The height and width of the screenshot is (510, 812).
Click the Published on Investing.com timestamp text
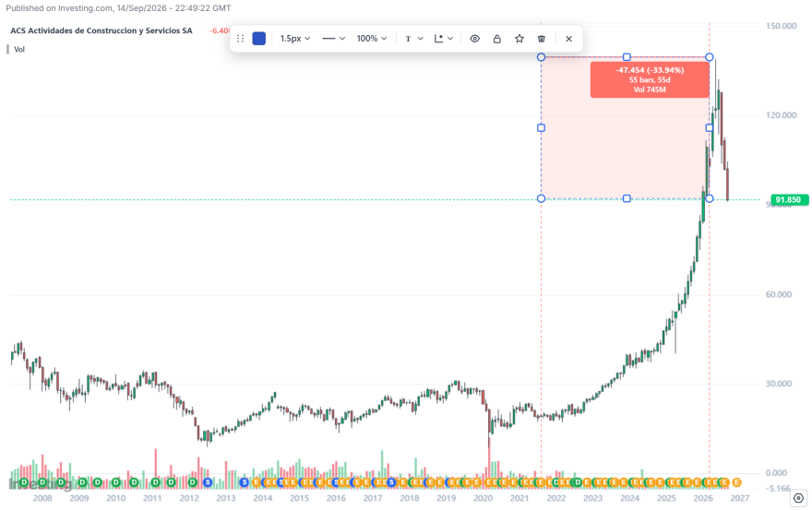(x=118, y=8)
